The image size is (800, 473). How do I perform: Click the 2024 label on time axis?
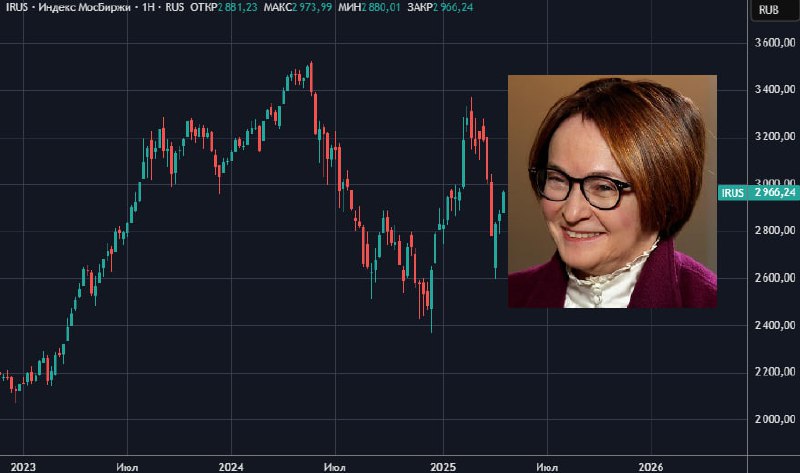coord(231,467)
